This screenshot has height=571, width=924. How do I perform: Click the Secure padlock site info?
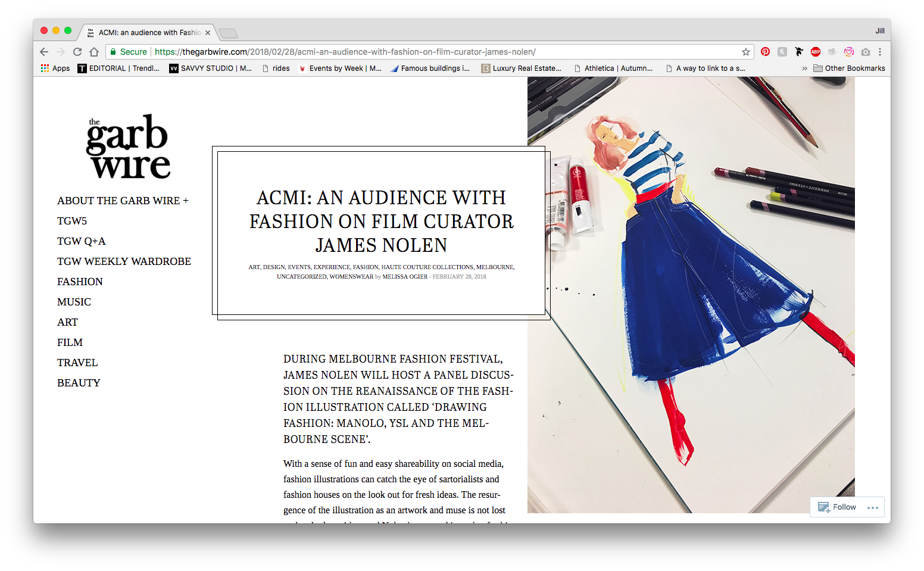tap(129, 52)
